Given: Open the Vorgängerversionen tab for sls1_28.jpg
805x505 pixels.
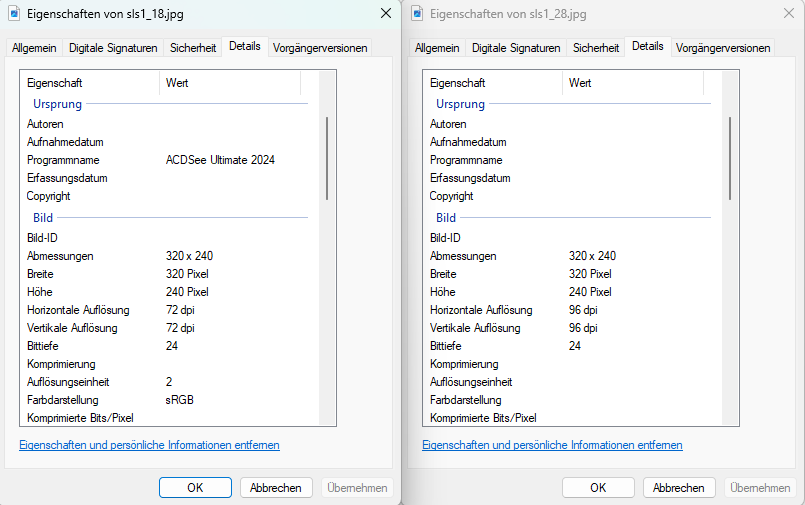Looking at the screenshot, I should pyautogui.click(x=723, y=47).
